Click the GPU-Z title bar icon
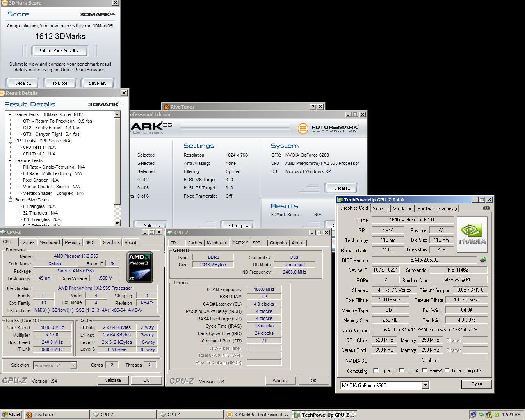The width and height of the screenshot is (525, 420). coord(340,200)
